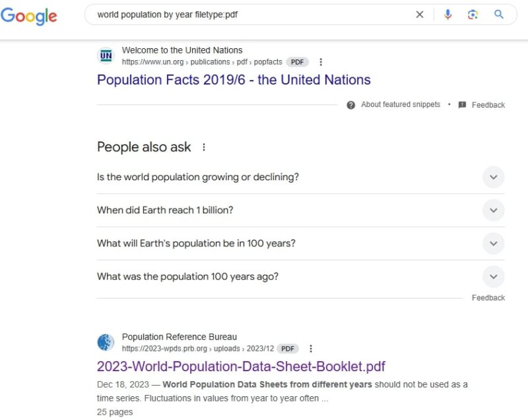Open three-dot menu for United Nations result
Image resolution: width=528 pixels, height=420 pixels.
321,62
